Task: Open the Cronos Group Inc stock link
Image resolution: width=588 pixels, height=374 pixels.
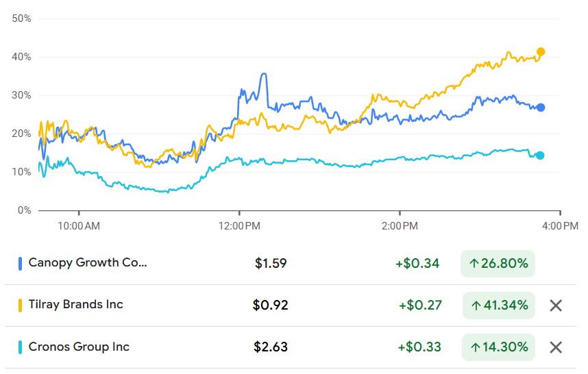Action: (79, 347)
